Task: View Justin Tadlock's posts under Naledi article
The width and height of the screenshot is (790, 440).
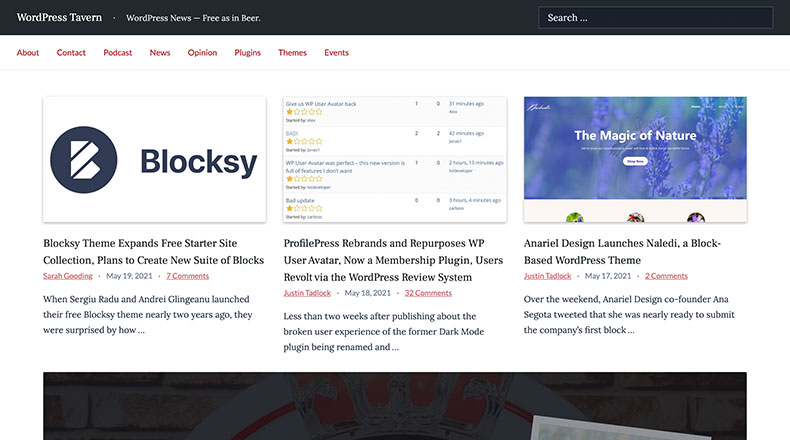Action: 547,276
